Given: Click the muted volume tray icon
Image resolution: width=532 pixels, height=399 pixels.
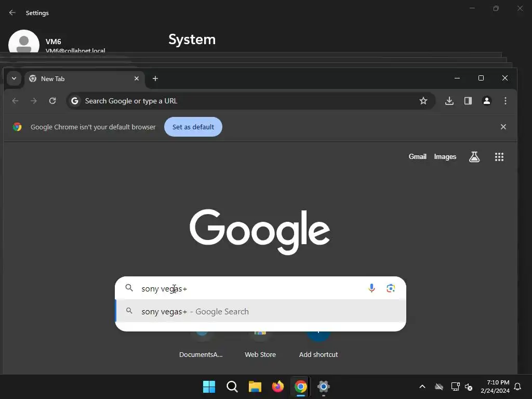Looking at the screenshot, I should coord(469,387).
